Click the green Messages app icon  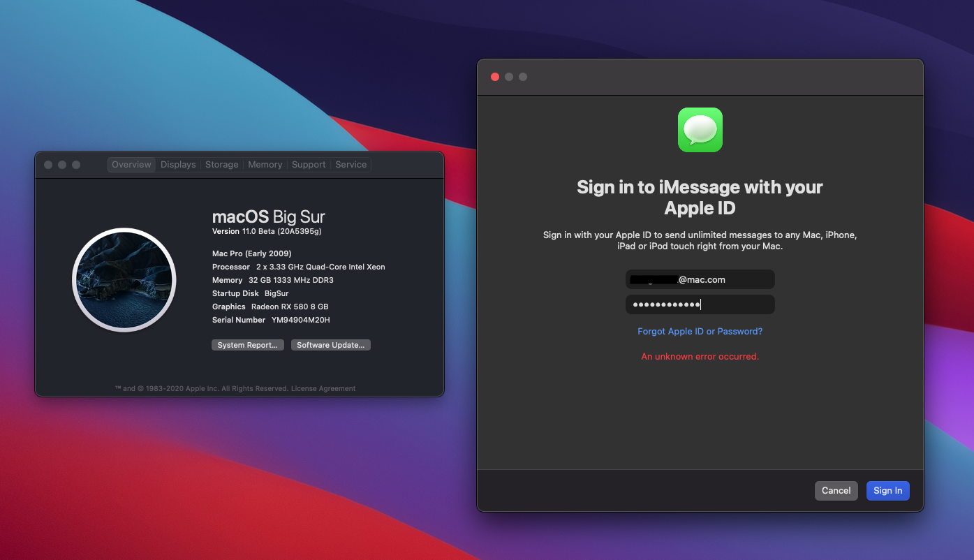coord(700,130)
